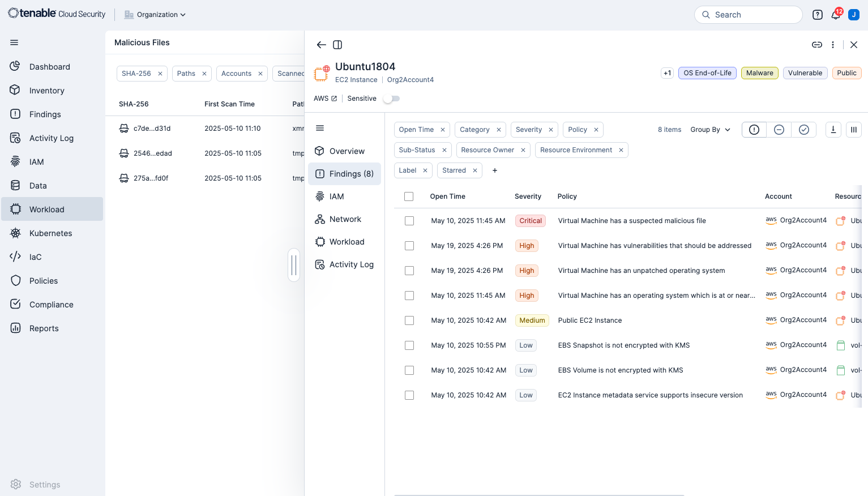
Task: Select all findings with header checkbox
Action: coord(409,196)
